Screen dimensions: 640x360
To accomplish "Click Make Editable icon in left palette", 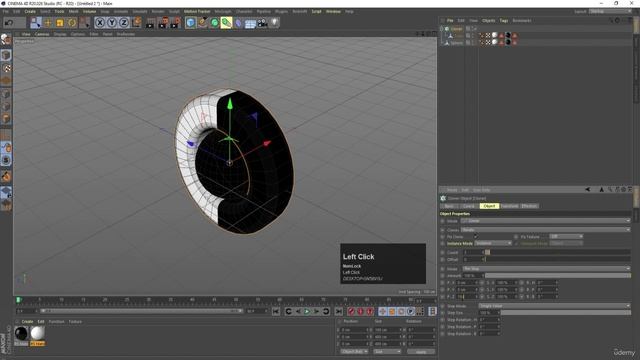I will [6, 40].
